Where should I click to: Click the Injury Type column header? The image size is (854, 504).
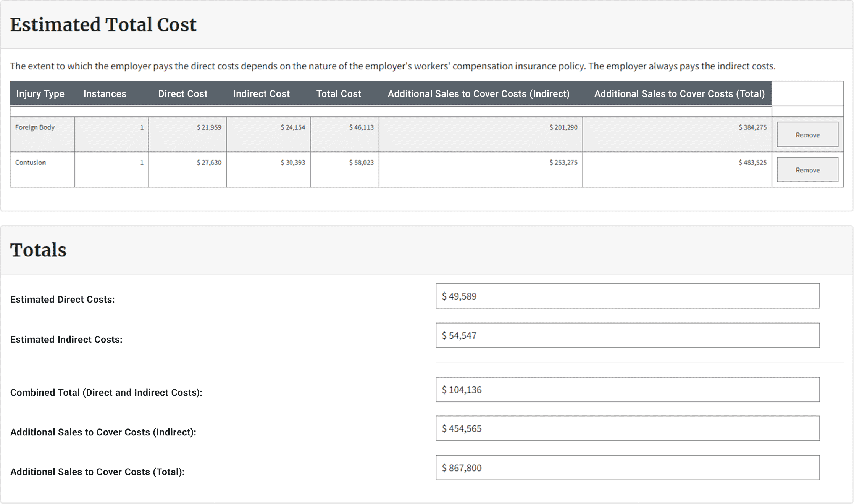coord(40,93)
